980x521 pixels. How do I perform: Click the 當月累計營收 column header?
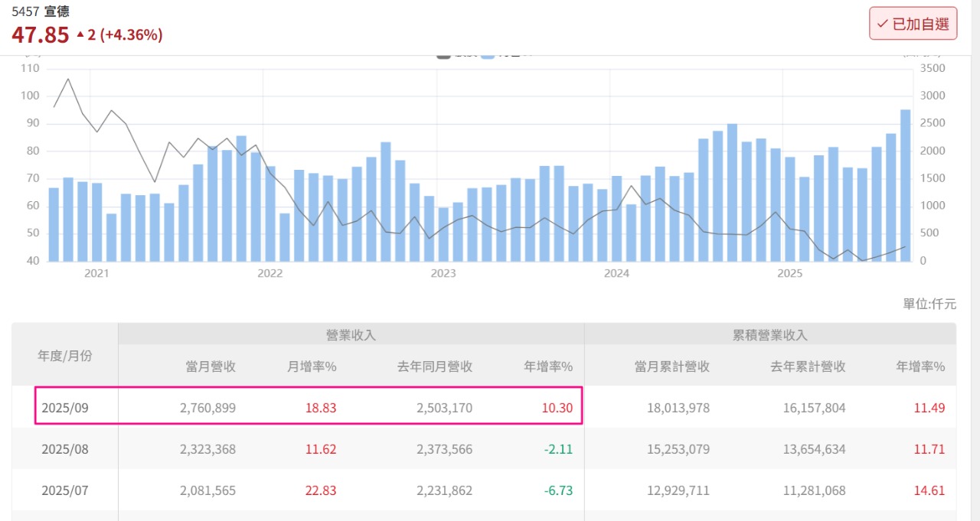pos(671,366)
